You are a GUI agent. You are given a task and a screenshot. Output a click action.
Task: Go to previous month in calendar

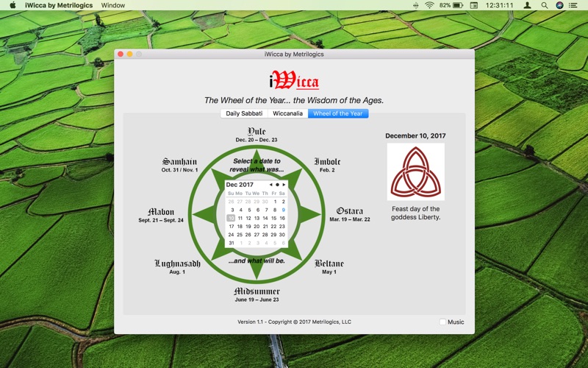270,185
